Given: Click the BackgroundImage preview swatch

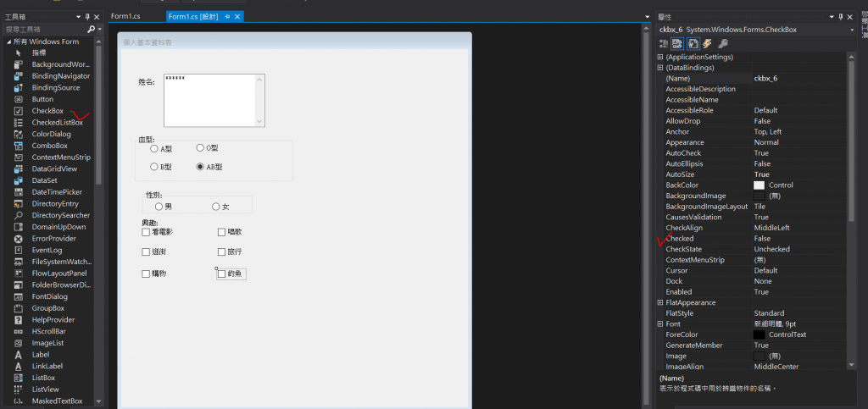Looking at the screenshot, I should coord(759,196).
